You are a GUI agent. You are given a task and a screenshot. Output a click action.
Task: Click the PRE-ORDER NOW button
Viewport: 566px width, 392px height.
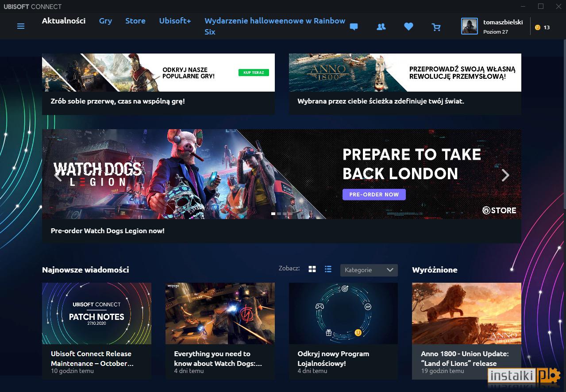click(x=374, y=194)
